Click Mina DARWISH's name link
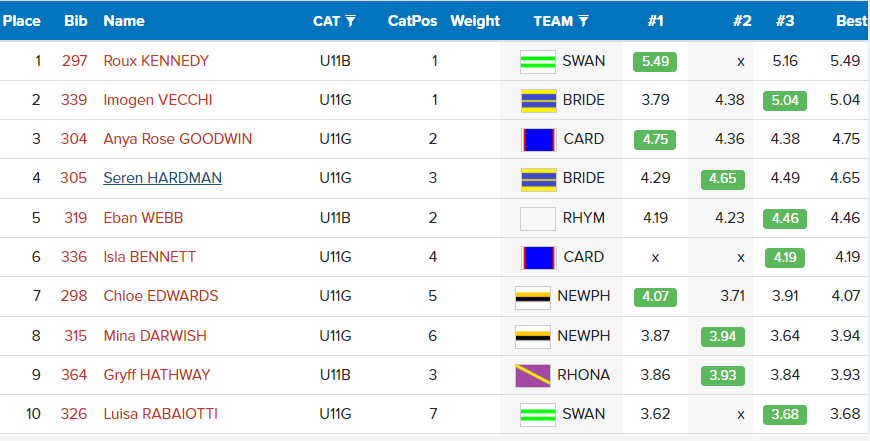The height and width of the screenshot is (441, 870). 155,336
